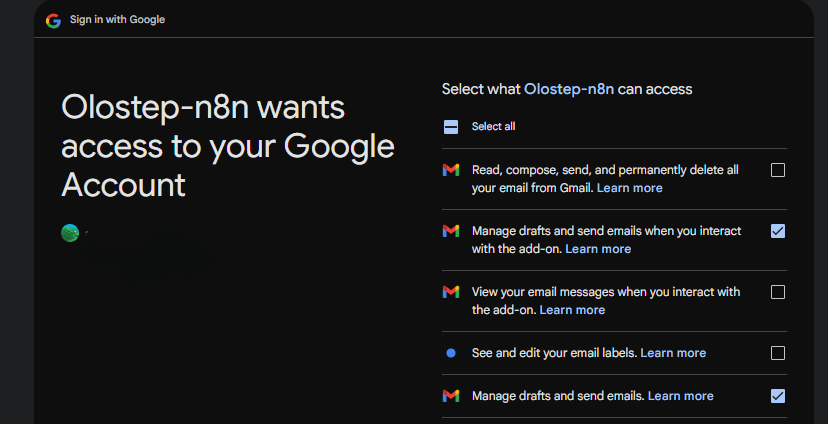Open Learn more for add-on drafts permission
Viewport: 828px width, 424px height.
(x=598, y=249)
